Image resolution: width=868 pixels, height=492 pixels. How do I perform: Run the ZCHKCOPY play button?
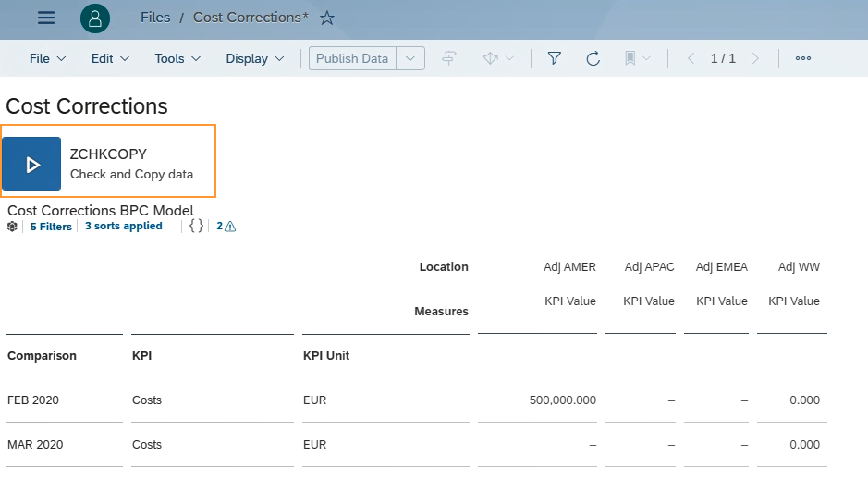pos(31,164)
